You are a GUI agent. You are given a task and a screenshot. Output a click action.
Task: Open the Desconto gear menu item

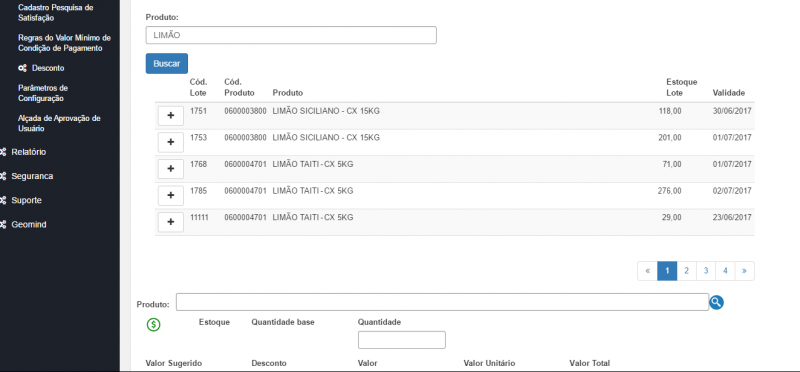pos(41,68)
